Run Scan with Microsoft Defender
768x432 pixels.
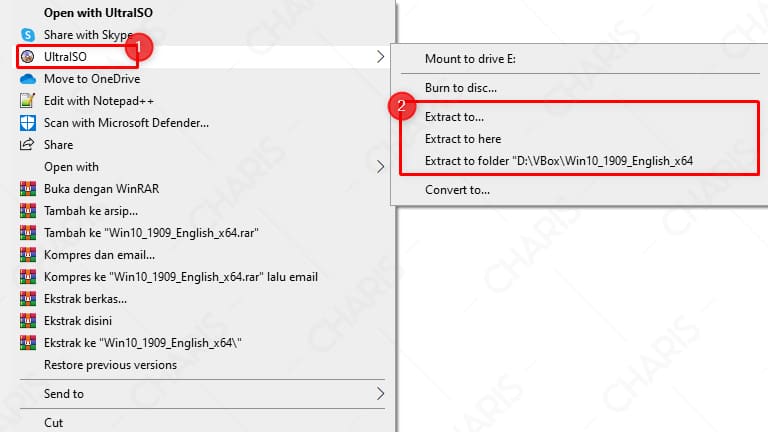[x=126, y=123]
